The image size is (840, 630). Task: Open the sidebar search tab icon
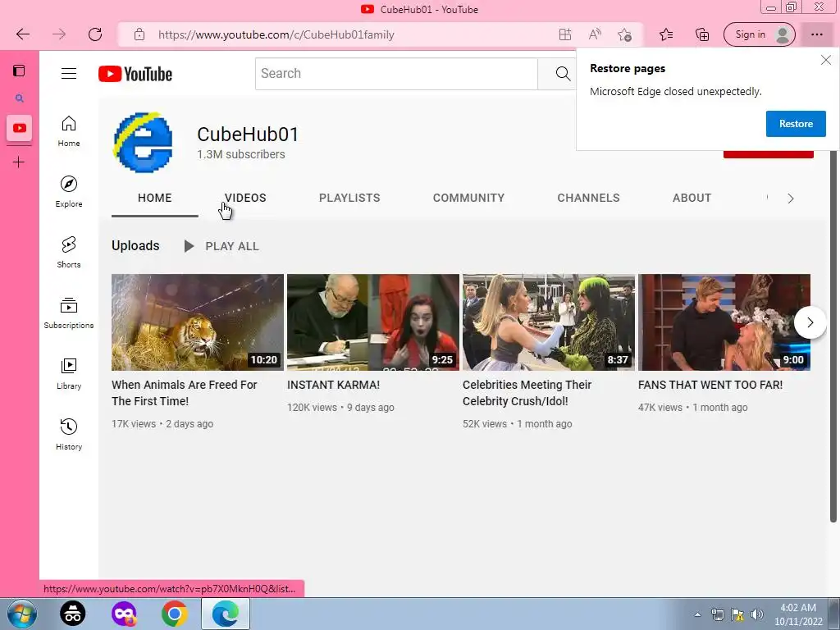click(x=20, y=98)
